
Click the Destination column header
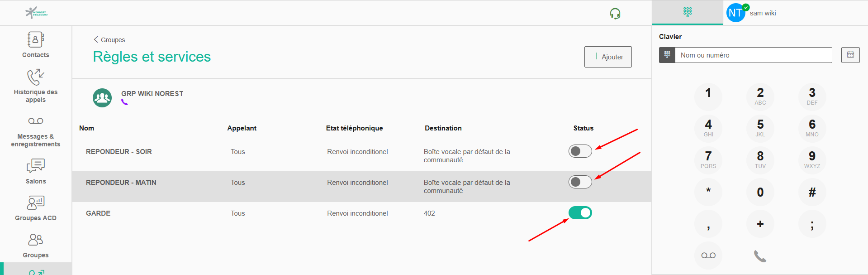pyautogui.click(x=443, y=128)
